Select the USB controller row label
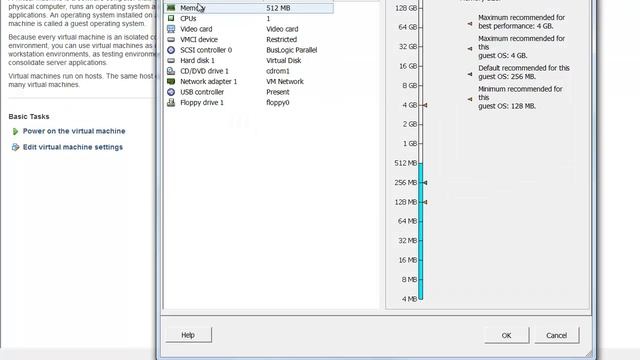The height and width of the screenshot is (360, 640). click(202, 92)
